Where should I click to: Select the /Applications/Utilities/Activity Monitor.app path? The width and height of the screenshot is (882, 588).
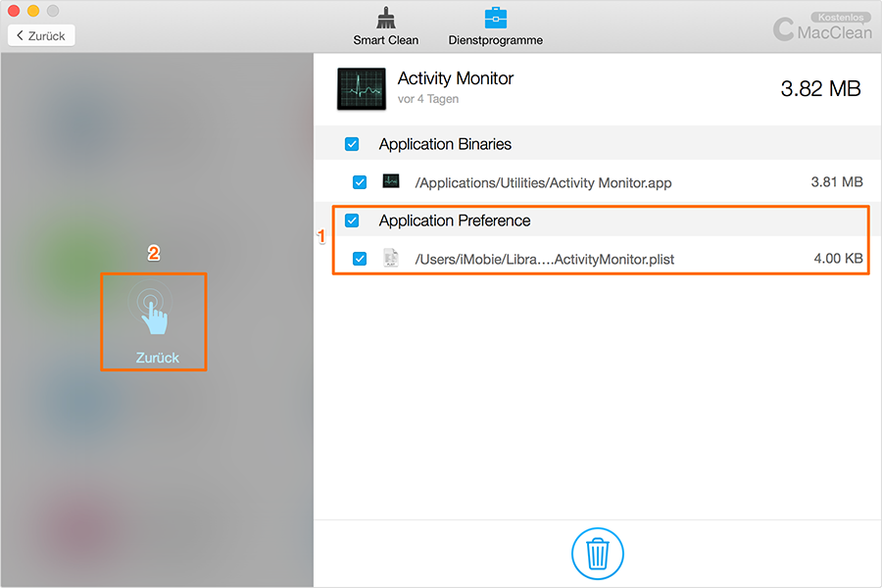[x=543, y=183]
